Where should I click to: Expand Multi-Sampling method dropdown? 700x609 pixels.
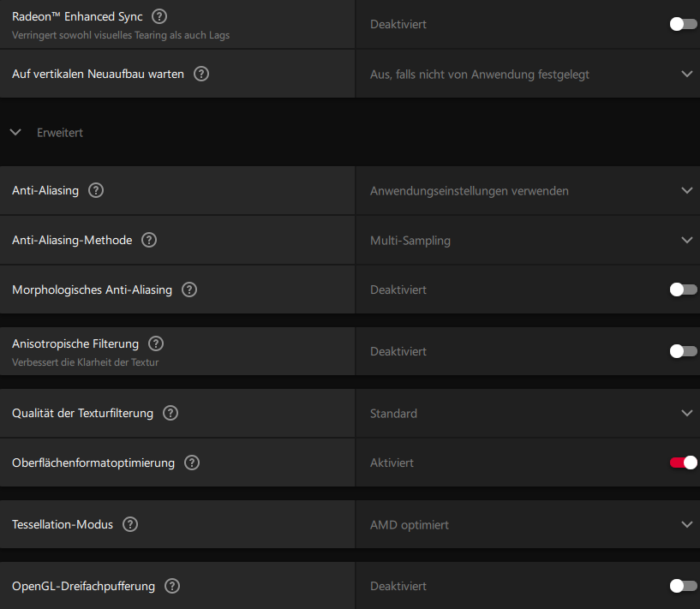click(x=527, y=240)
